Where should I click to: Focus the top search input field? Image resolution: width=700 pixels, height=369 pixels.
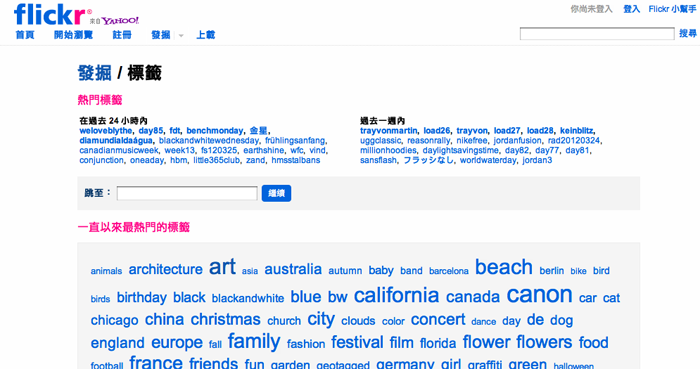point(597,33)
